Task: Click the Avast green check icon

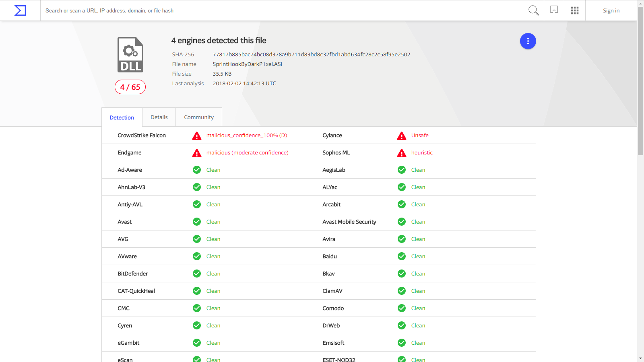Action: [197, 222]
